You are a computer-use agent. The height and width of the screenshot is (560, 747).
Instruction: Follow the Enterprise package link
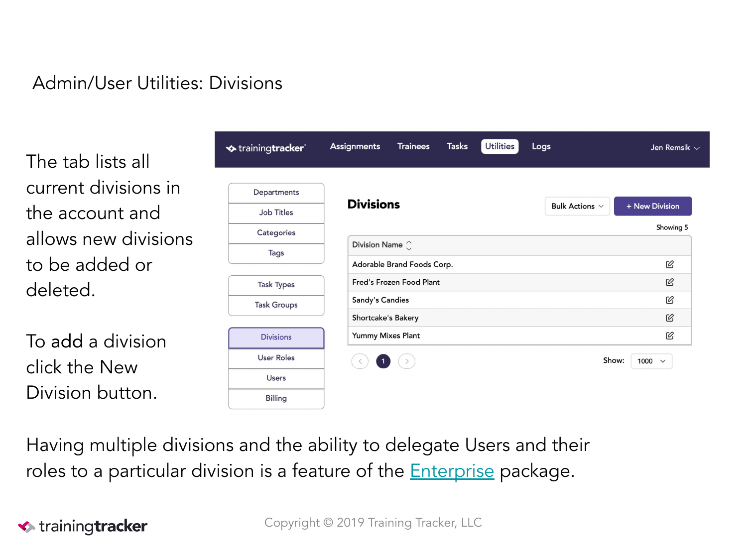pos(452,471)
